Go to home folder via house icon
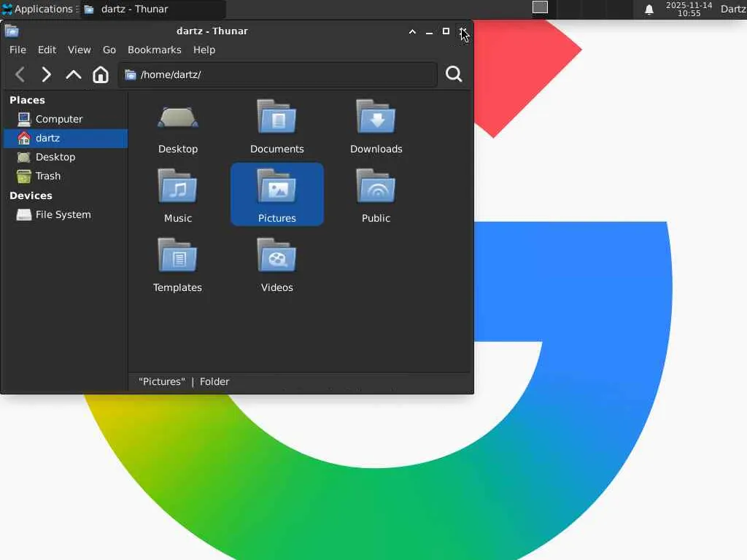Viewport: 747px width, 560px height. [x=101, y=75]
